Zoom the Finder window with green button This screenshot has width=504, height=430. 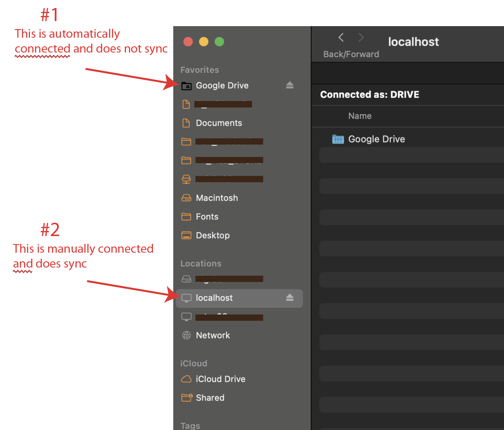click(x=219, y=42)
